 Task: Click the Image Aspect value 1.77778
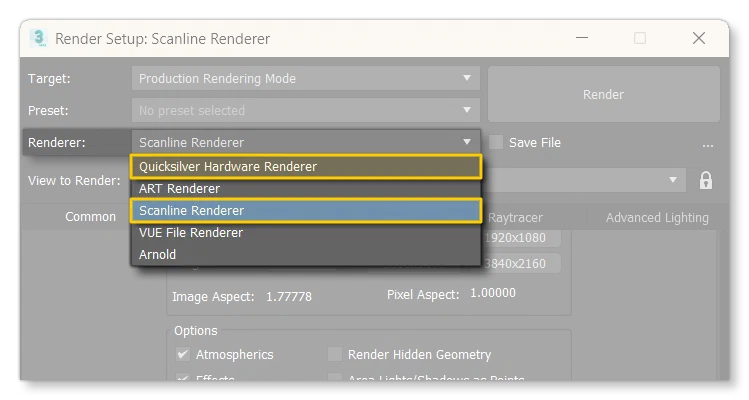click(289, 297)
